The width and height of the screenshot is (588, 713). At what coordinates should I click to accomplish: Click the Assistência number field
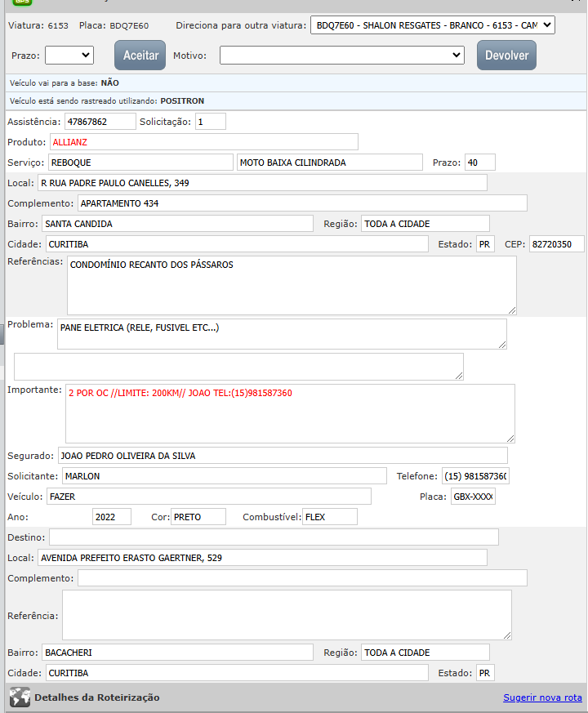click(100, 122)
